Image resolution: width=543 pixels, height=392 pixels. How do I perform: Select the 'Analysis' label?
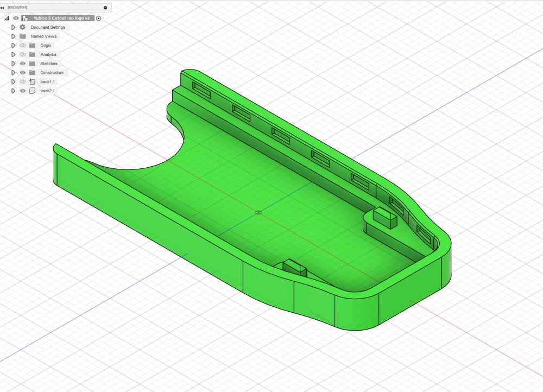[48, 54]
